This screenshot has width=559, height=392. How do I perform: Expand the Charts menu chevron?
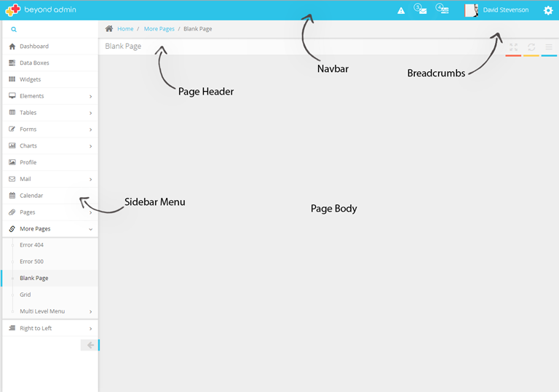[90, 146]
